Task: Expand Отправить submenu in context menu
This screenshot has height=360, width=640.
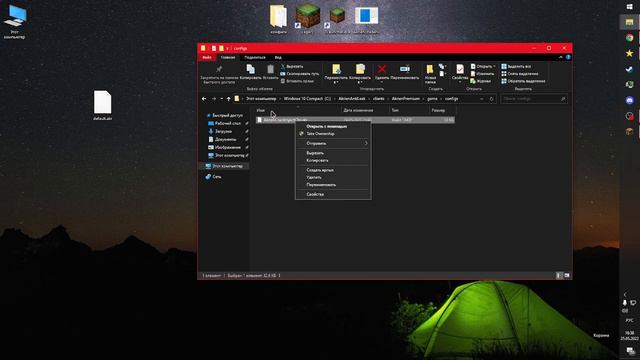Action: coord(333,143)
